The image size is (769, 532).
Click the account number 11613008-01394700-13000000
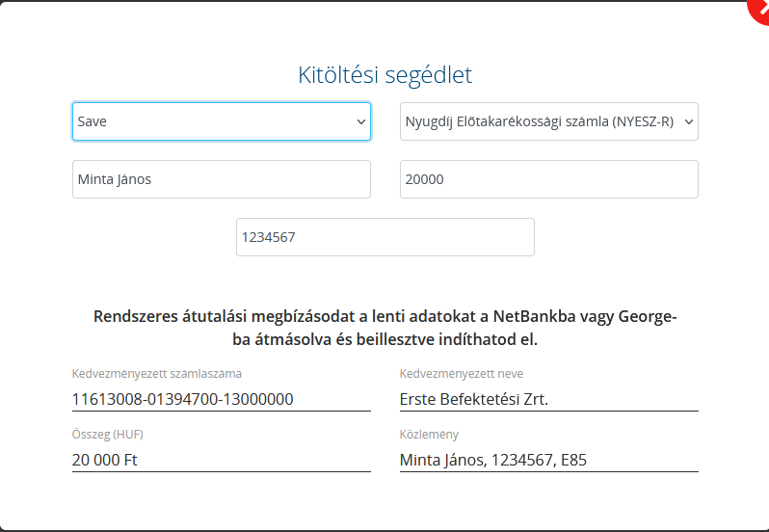click(x=183, y=399)
